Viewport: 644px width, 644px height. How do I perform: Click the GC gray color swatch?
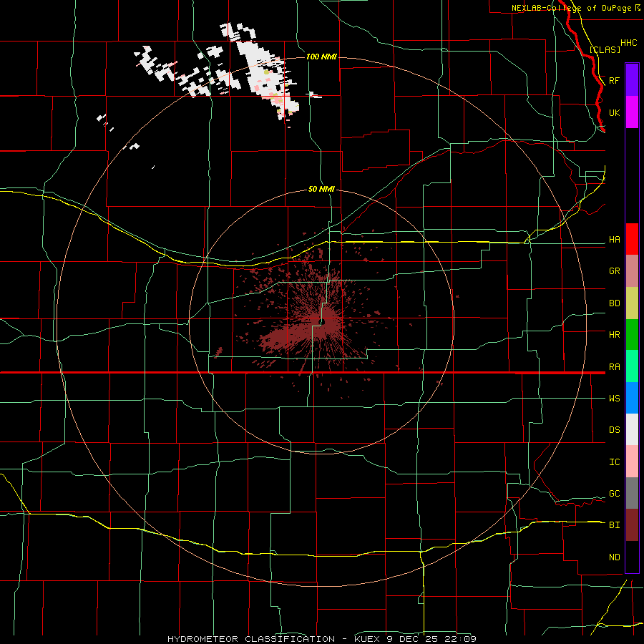[632, 493]
